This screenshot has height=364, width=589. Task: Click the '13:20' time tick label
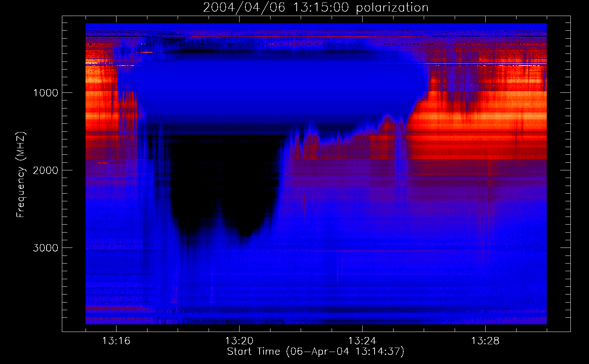(x=239, y=341)
